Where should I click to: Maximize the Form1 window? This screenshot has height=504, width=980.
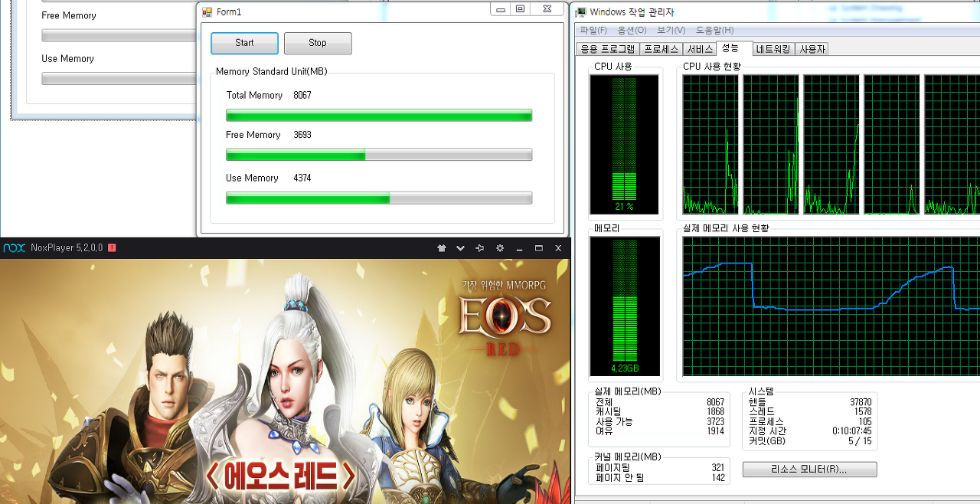(x=521, y=9)
